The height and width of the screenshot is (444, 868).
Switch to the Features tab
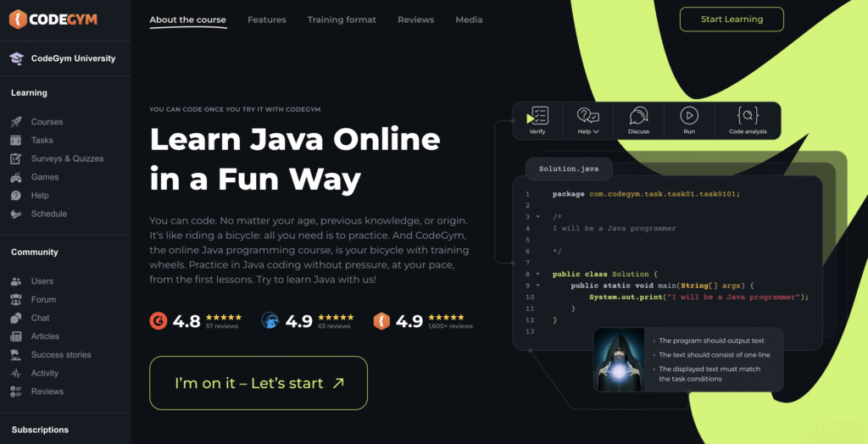267,20
